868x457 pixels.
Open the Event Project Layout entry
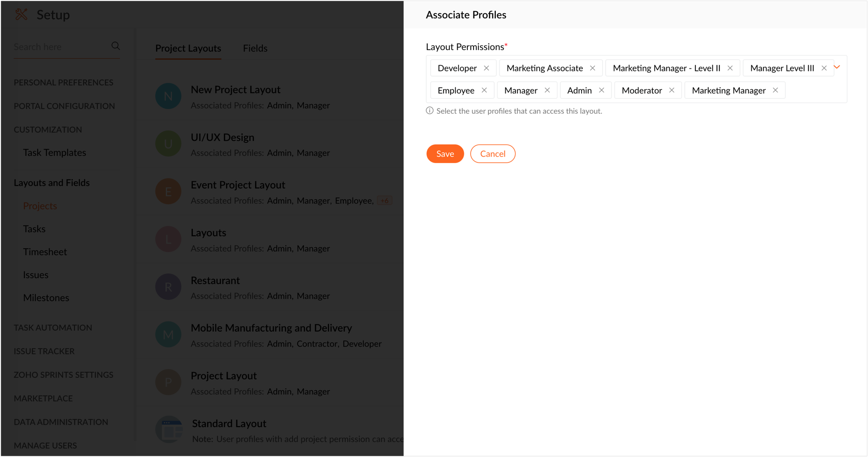click(x=238, y=185)
